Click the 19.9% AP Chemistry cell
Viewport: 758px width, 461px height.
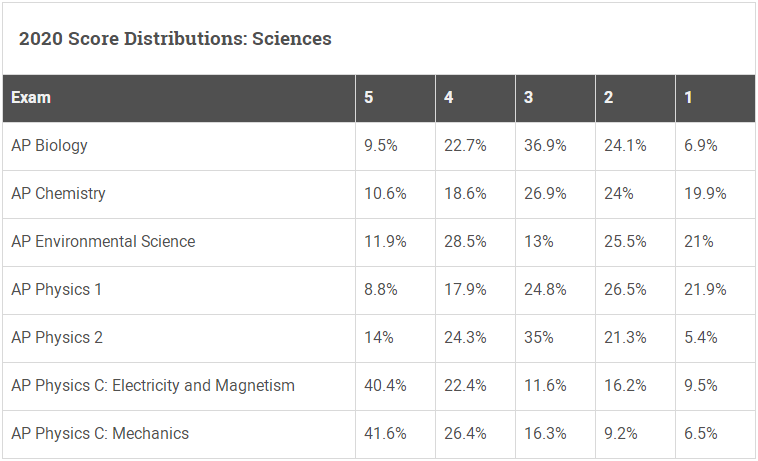(x=705, y=194)
